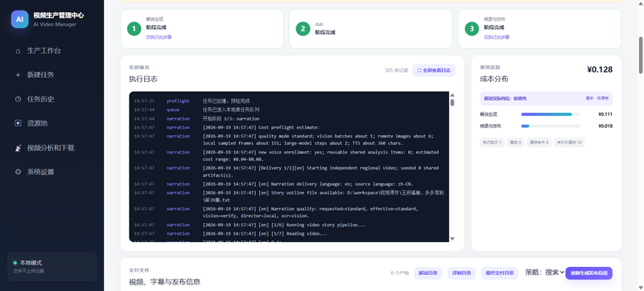Click the green step 1 circle
Image resolution: width=644 pixels, height=291 pixels.
click(134, 29)
